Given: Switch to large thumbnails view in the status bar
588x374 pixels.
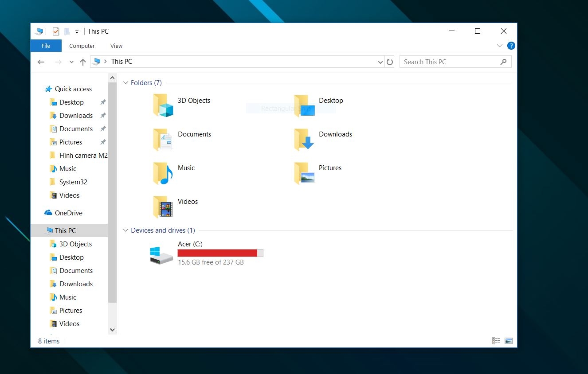Looking at the screenshot, I should click(508, 340).
